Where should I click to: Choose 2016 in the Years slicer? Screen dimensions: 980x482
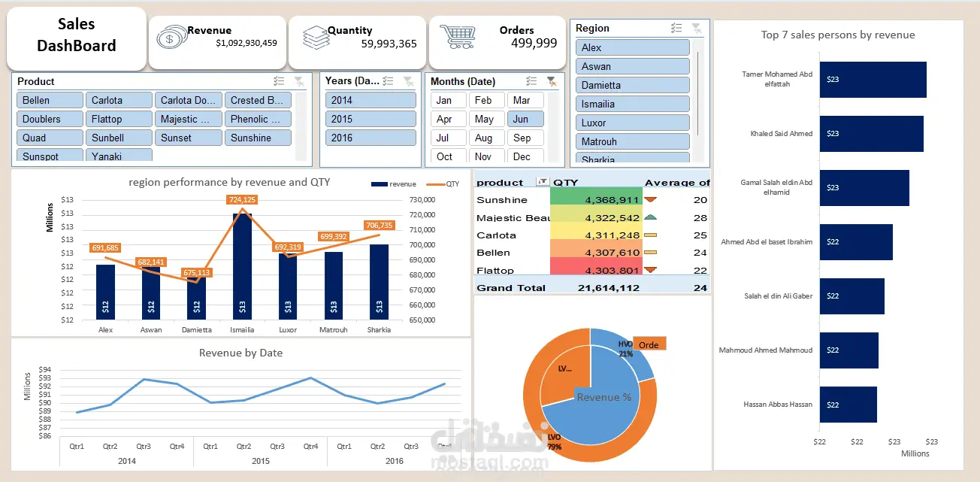(x=371, y=138)
